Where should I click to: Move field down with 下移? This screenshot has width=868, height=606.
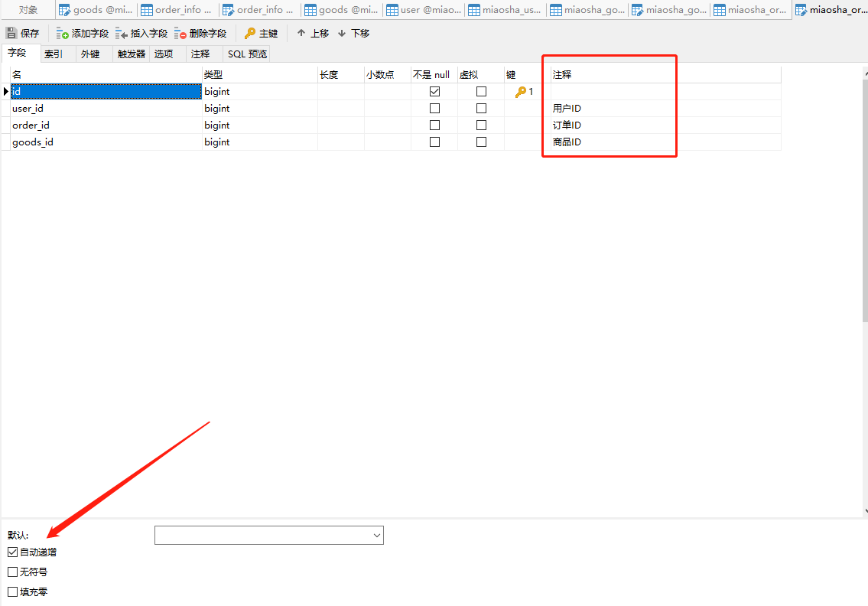[354, 33]
